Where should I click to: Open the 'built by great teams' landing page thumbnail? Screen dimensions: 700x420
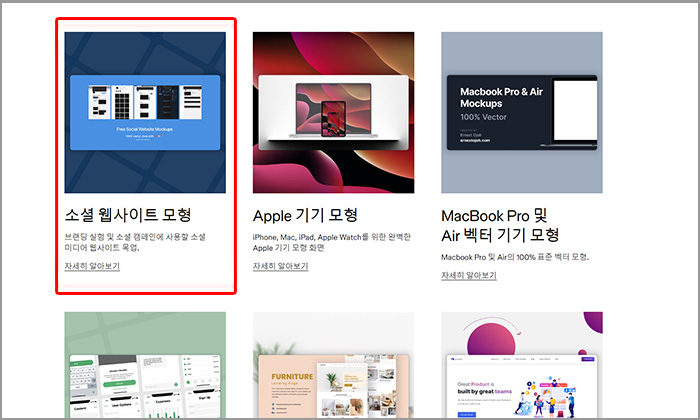(522, 365)
